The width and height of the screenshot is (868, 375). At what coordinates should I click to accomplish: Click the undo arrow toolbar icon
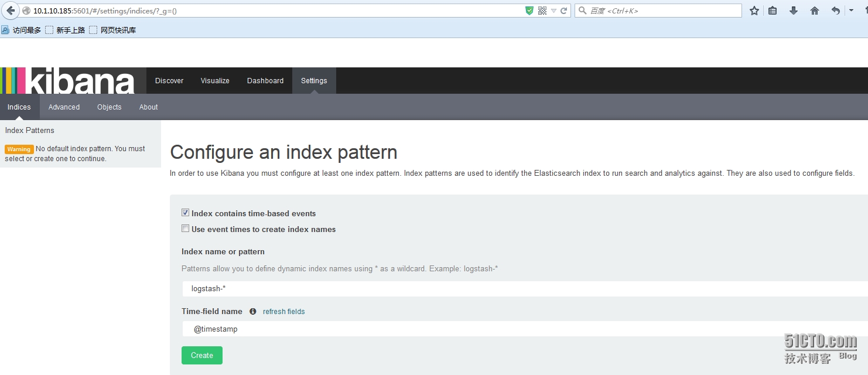pos(836,11)
